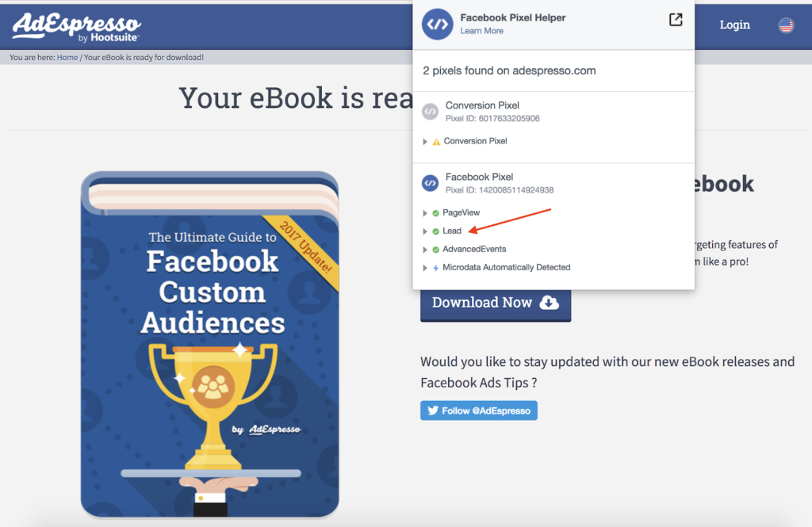Click the yellow warning icon beside Conversion Pixel
Viewport: 812px width, 527px height.
[436, 141]
